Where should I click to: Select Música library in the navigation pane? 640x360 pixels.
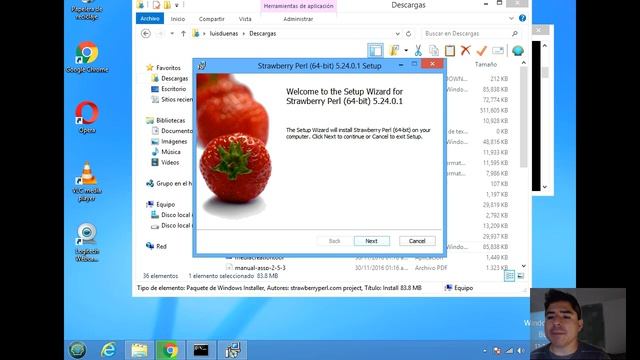(171, 152)
